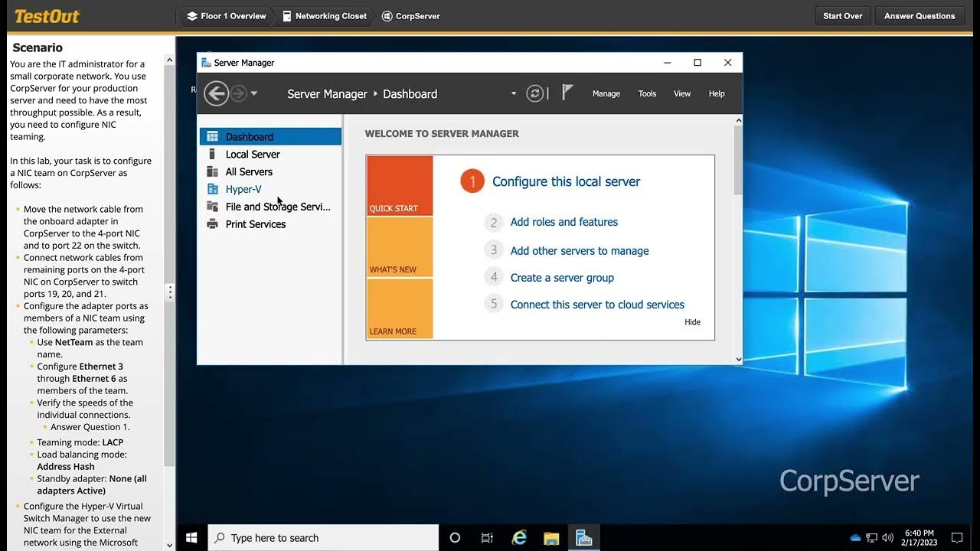
Task: Click the All Servers icon
Action: (x=212, y=171)
